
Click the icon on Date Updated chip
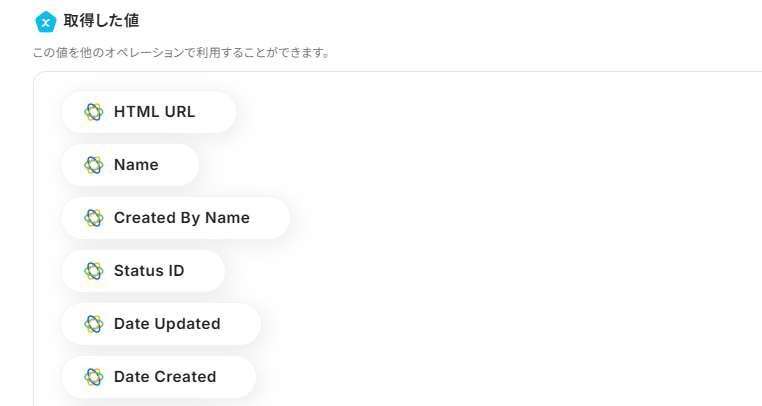click(94, 324)
